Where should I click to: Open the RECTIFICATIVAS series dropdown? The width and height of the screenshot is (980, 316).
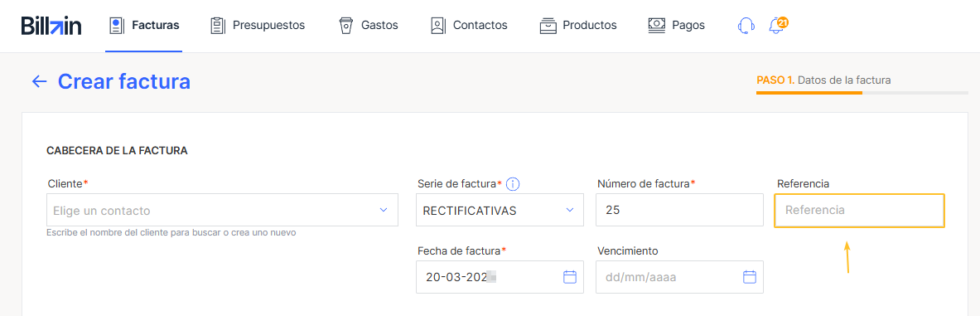(x=500, y=210)
